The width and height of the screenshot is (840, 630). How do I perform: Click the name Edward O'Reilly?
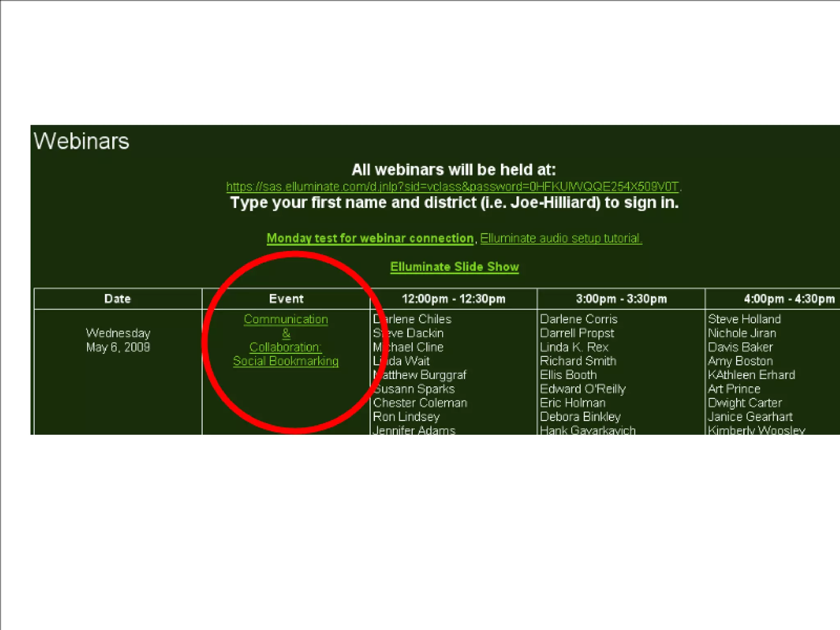582,389
